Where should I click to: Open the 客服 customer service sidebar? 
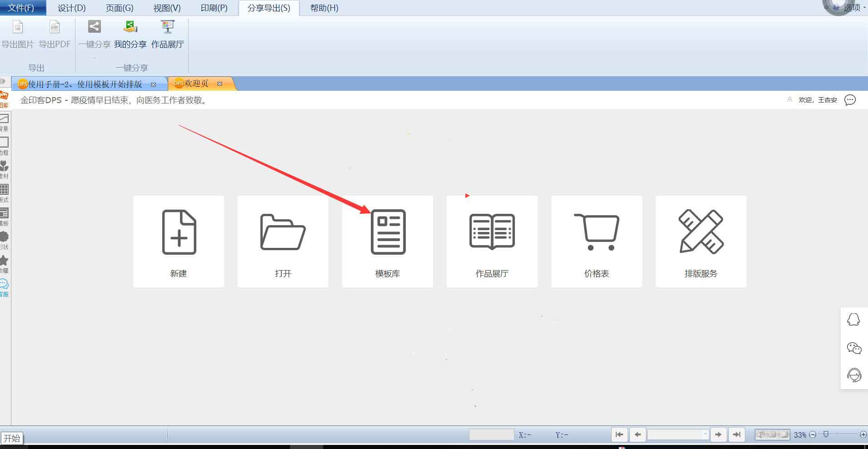click(x=4, y=288)
